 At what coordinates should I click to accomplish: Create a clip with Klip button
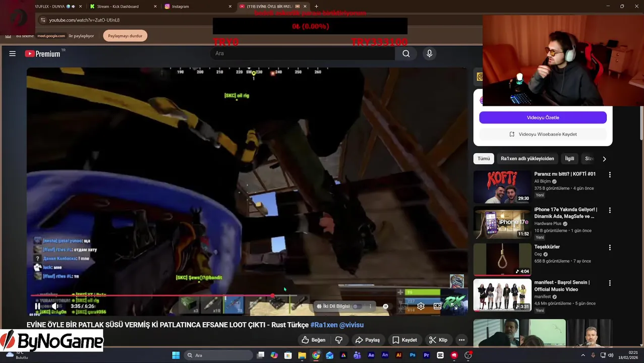tap(438, 340)
